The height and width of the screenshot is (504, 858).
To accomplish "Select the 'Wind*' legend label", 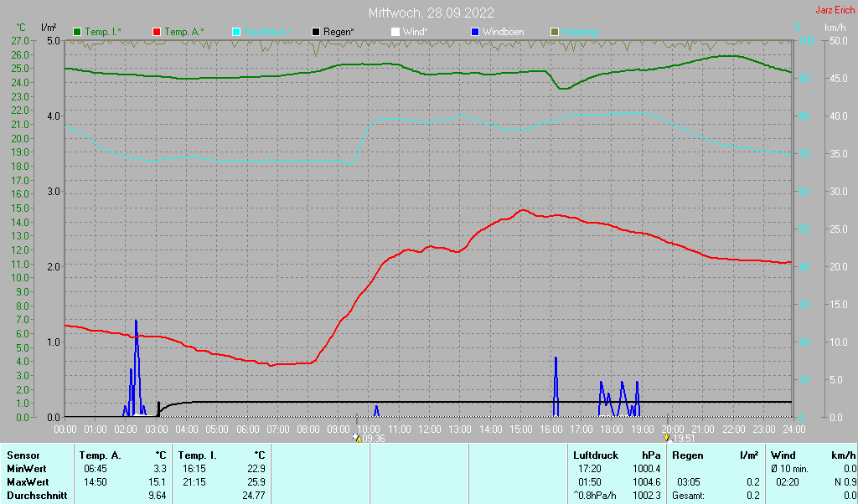I will [416, 33].
